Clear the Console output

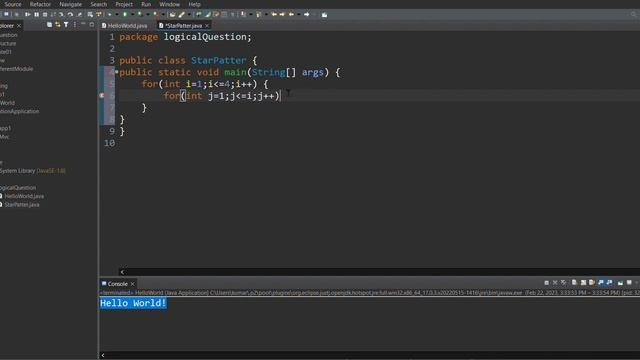[x=574, y=282]
